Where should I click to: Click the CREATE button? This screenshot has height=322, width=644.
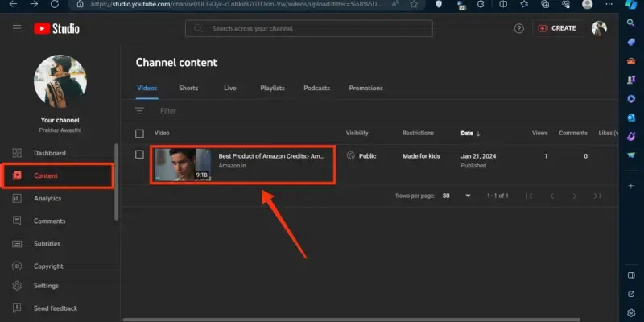pos(558,28)
